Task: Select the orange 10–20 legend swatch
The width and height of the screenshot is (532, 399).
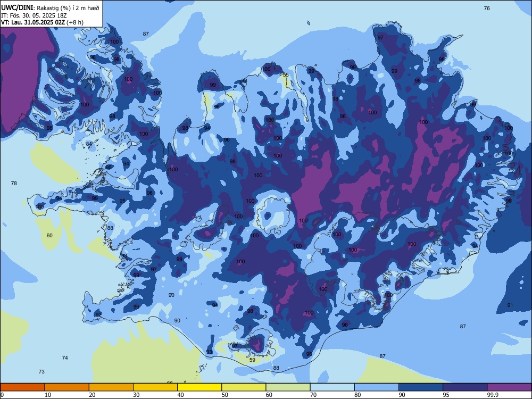Action: pyautogui.click(x=67, y=387)
